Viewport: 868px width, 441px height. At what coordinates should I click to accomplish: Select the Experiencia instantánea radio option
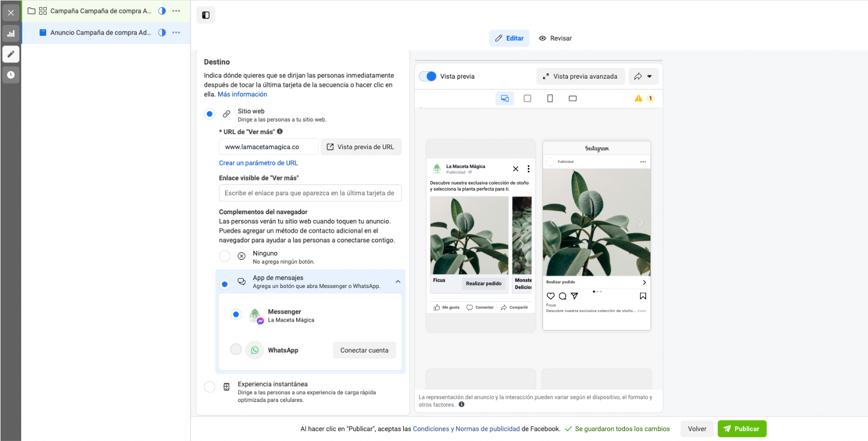click(x=209, y=387)
